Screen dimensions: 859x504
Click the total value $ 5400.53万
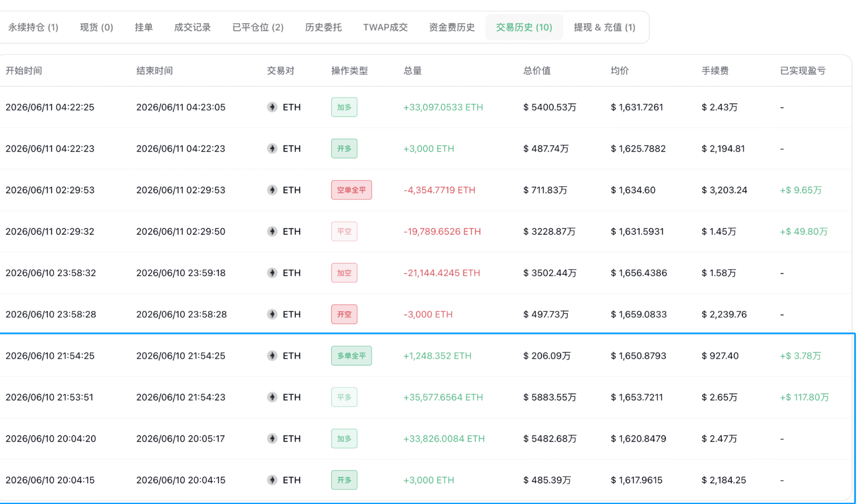[550, 107]
